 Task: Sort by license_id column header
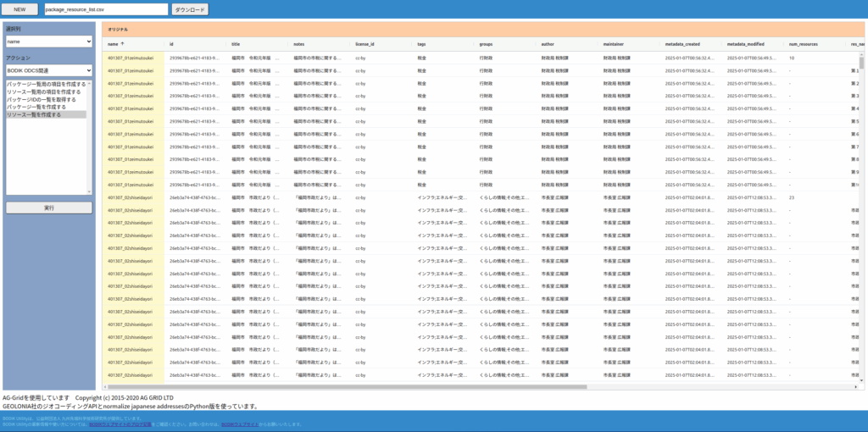coord(364,43)
